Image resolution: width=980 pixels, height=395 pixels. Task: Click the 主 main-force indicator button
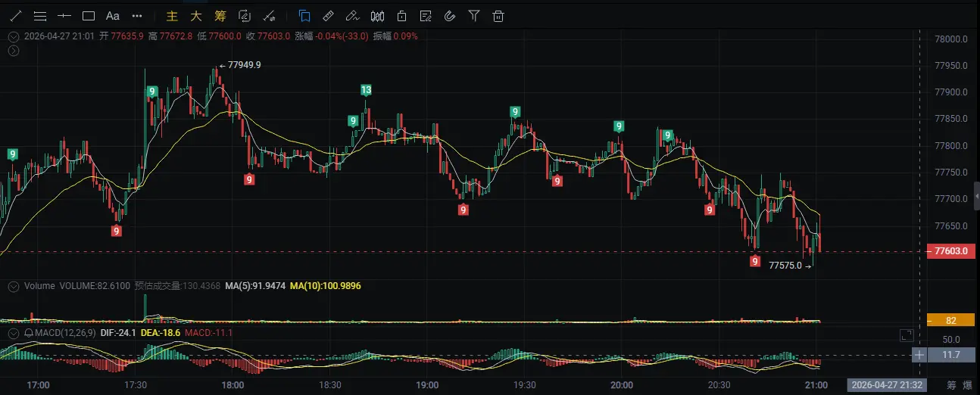[x=172, y=16]
